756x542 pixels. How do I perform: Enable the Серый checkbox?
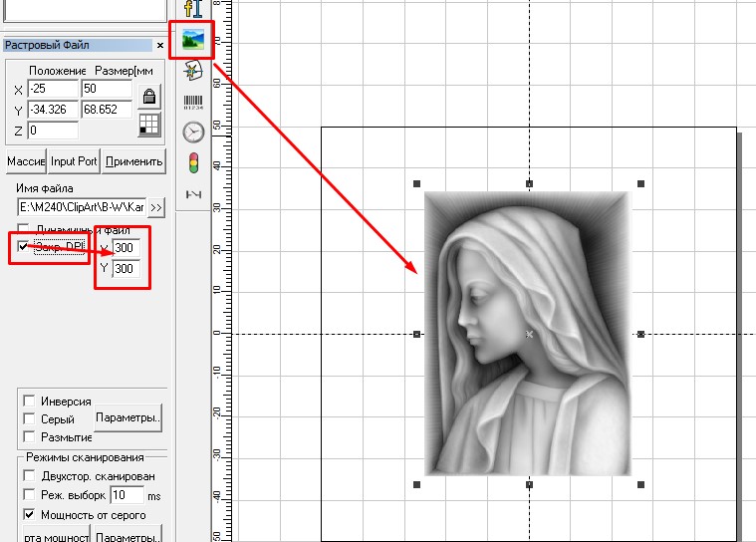coord(29,419)
